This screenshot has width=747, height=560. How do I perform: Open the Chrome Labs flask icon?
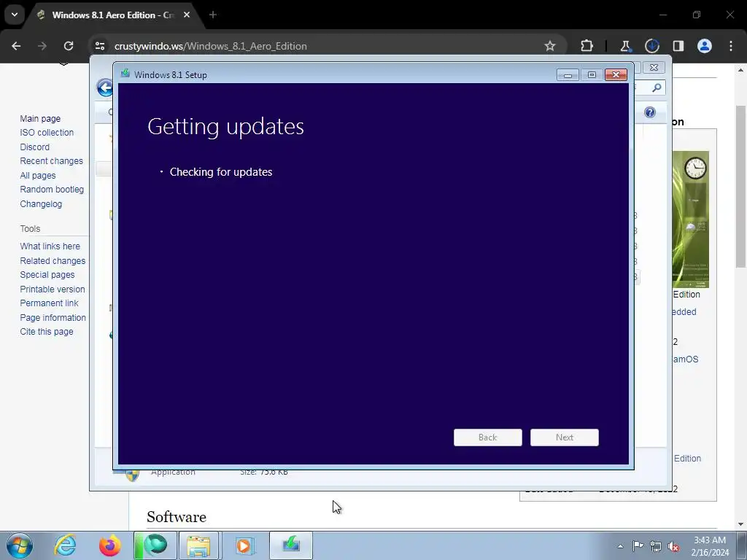(x=625, y=46)
